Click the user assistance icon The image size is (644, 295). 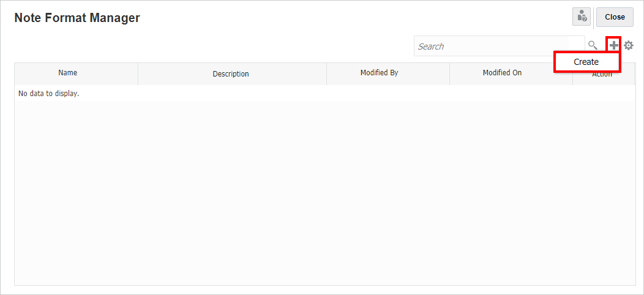582,17
